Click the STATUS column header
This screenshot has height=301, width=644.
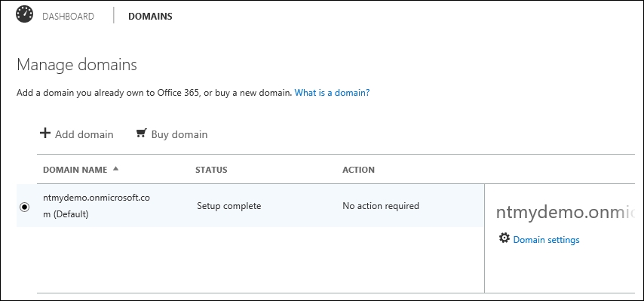[211, 170]
